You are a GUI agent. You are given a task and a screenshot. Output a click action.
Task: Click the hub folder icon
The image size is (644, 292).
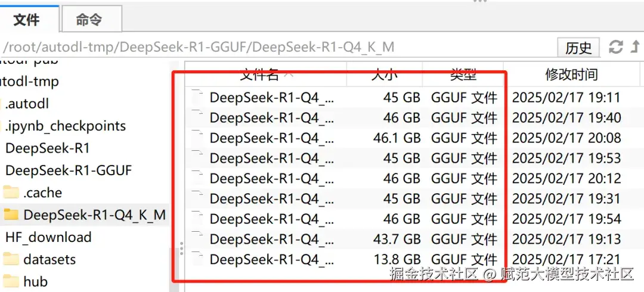pyautogui.click(x=11, y=281)
